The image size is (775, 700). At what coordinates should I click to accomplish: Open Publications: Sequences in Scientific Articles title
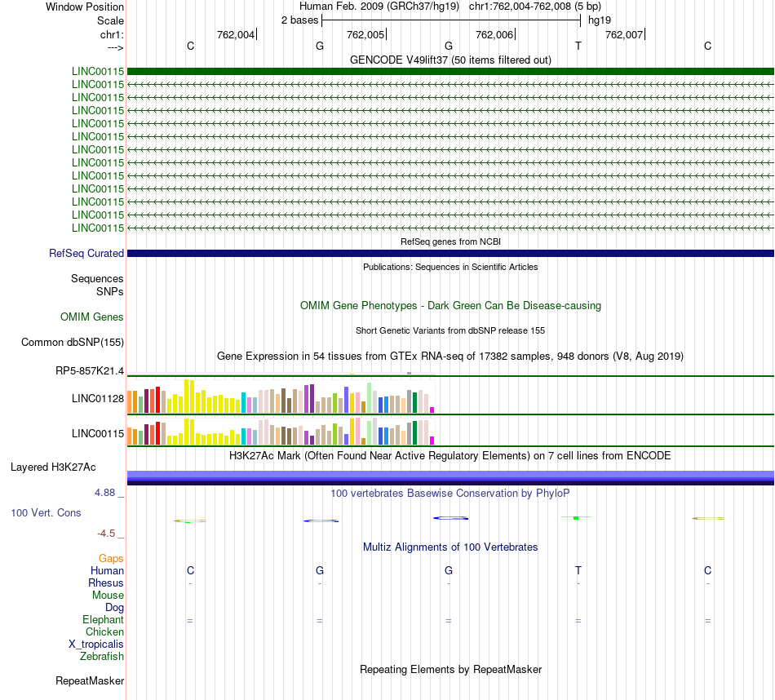coord(450,267)
